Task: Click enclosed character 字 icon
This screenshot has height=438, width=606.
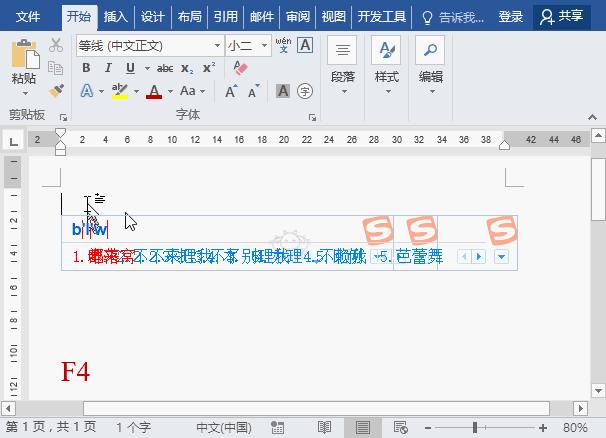Action: coord(305,91)
